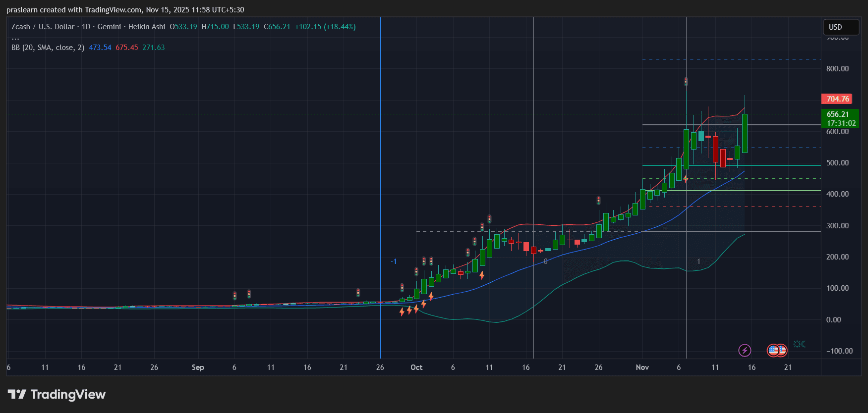Click the traffic light marker above Oct 26 candle
Viewport: 868px width, 413px height.
[599, 201]
